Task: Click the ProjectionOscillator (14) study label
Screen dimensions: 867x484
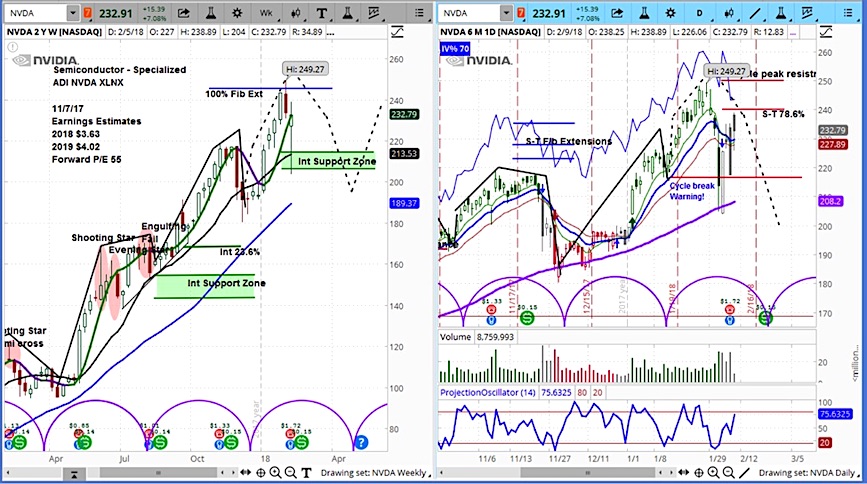Action: click(487, 392)
